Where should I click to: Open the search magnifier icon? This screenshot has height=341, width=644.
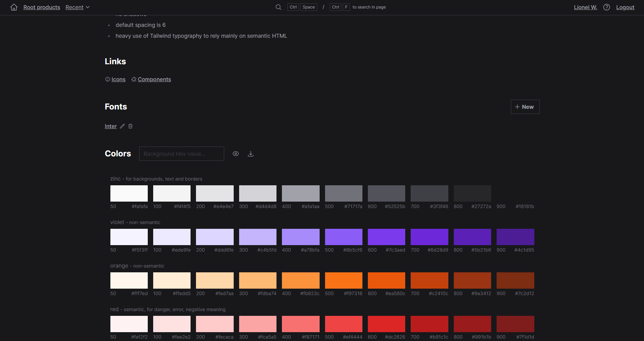(279, 7)
